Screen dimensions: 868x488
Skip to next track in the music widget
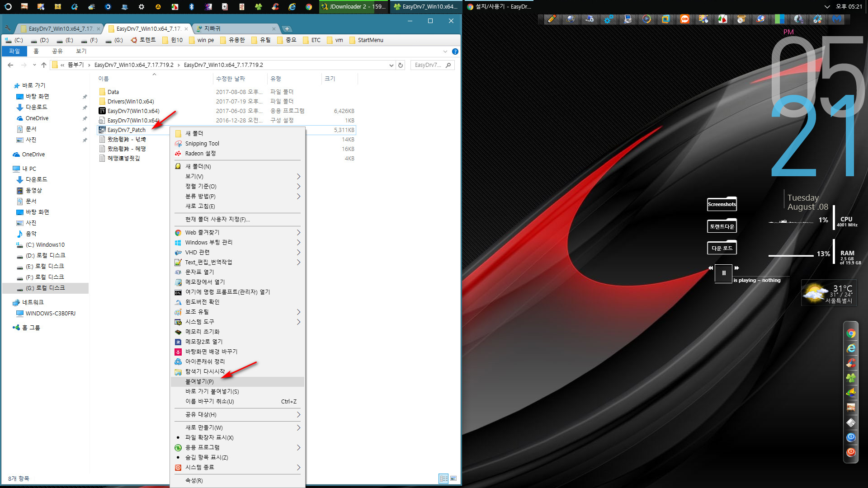pos(737,268)
